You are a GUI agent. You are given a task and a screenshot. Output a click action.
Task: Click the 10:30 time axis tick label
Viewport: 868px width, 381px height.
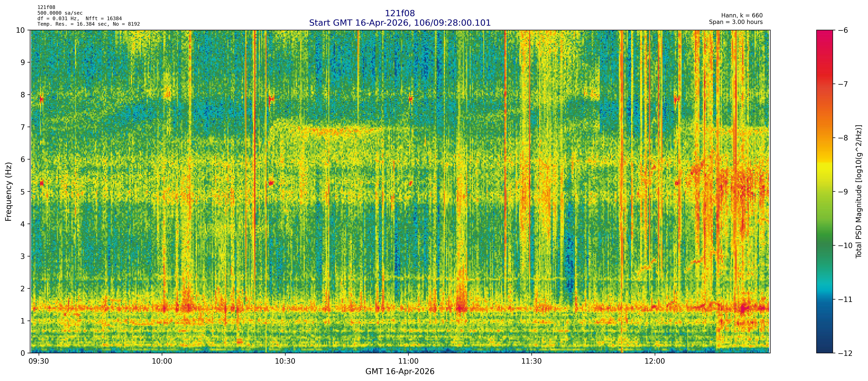(285, 362)
